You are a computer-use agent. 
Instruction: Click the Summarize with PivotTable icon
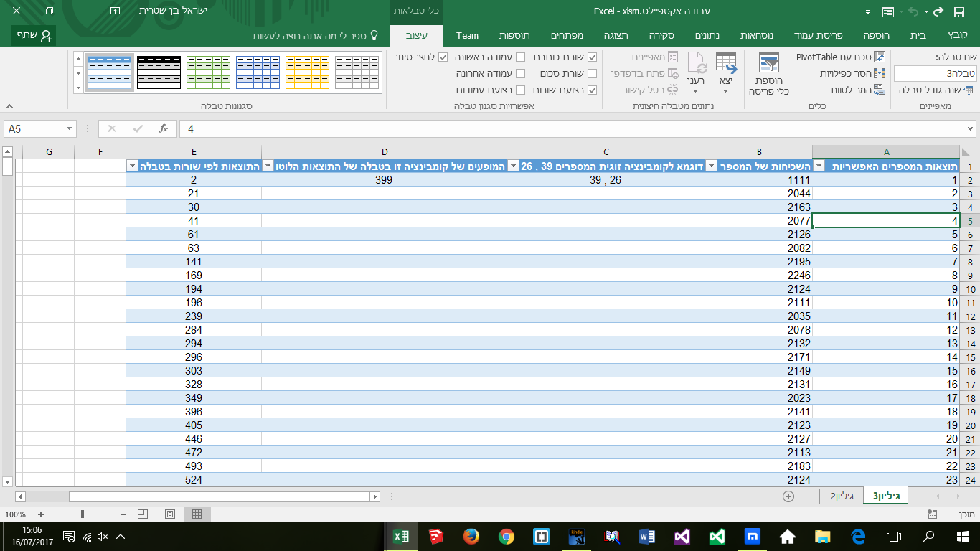[x=879, y=57]
